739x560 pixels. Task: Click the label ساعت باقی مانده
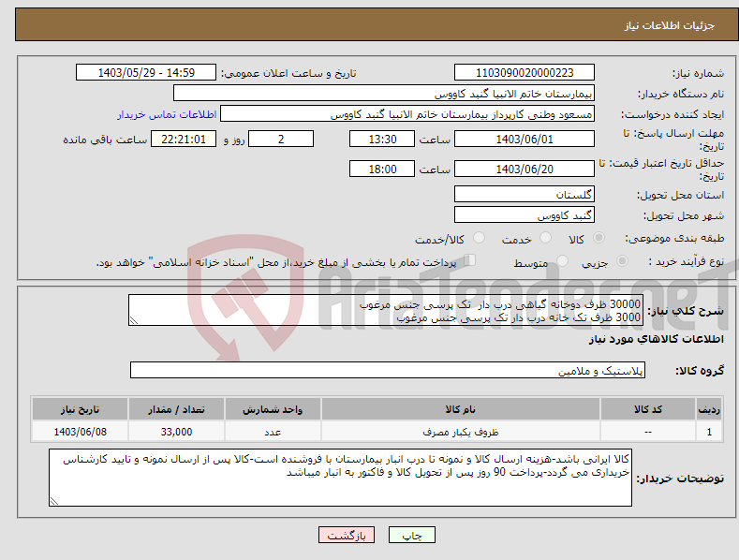105,140
